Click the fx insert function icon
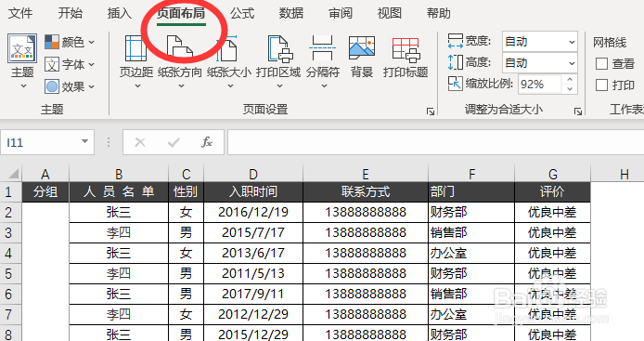The height and width of the screenshot is (341, 644). point(207,142)
